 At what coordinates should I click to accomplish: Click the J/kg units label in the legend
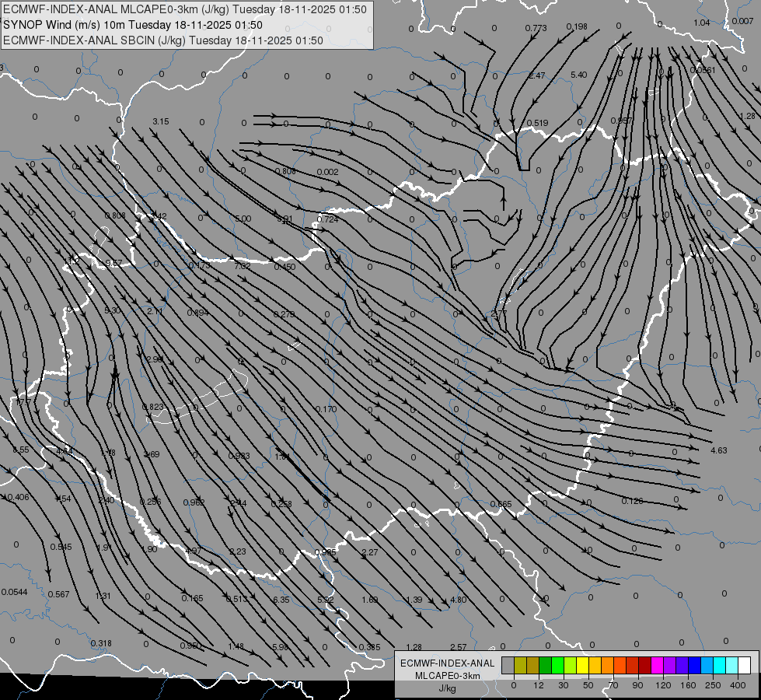(447, 688)
